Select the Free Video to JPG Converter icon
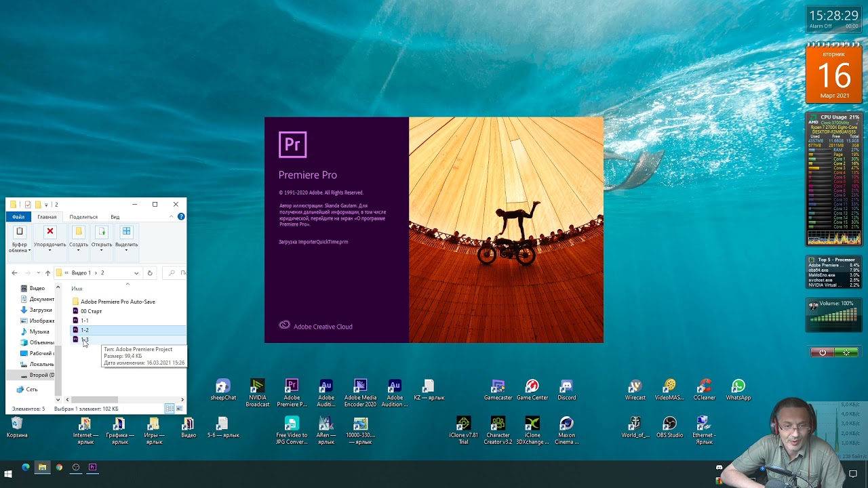This screenshot has width=868, height=488. pyautogui.click(x=292, y=430)
